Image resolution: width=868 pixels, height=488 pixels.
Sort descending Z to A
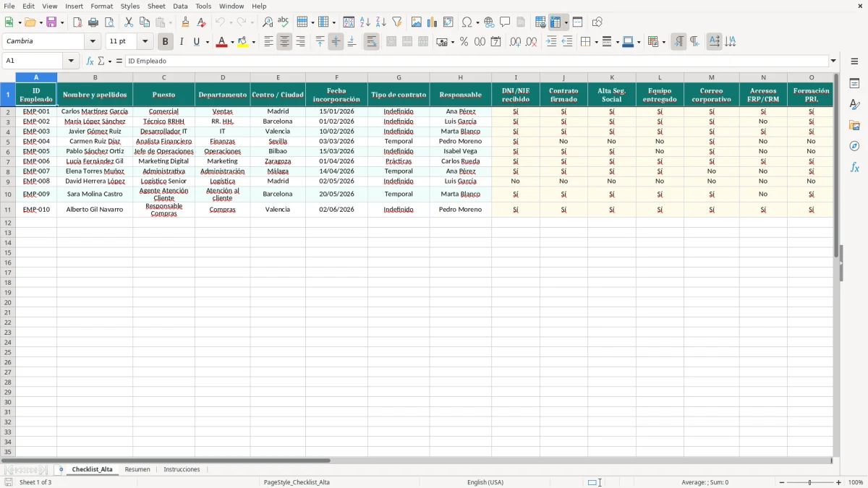point(381,22)
